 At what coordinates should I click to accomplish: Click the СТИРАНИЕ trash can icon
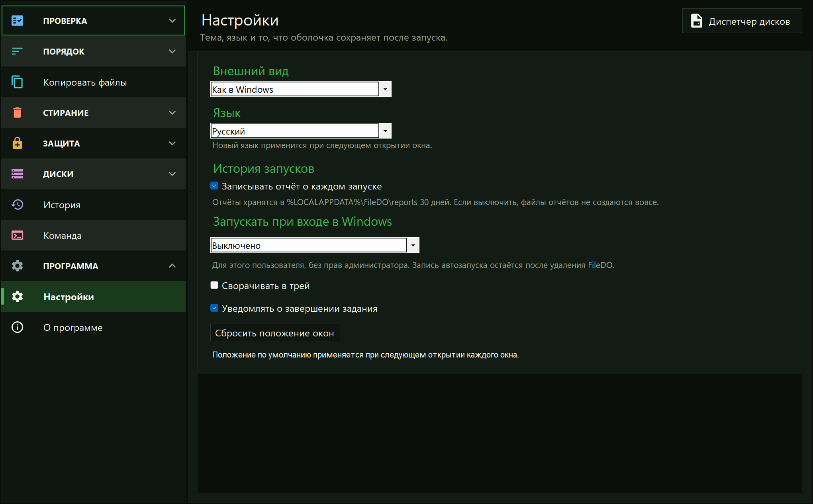tap(17, 113)
